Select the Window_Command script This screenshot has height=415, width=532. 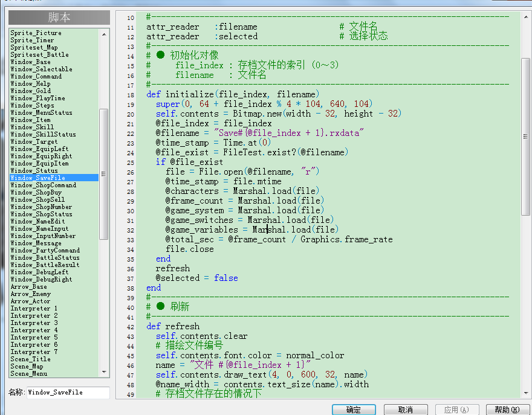[x=36, y=76]
